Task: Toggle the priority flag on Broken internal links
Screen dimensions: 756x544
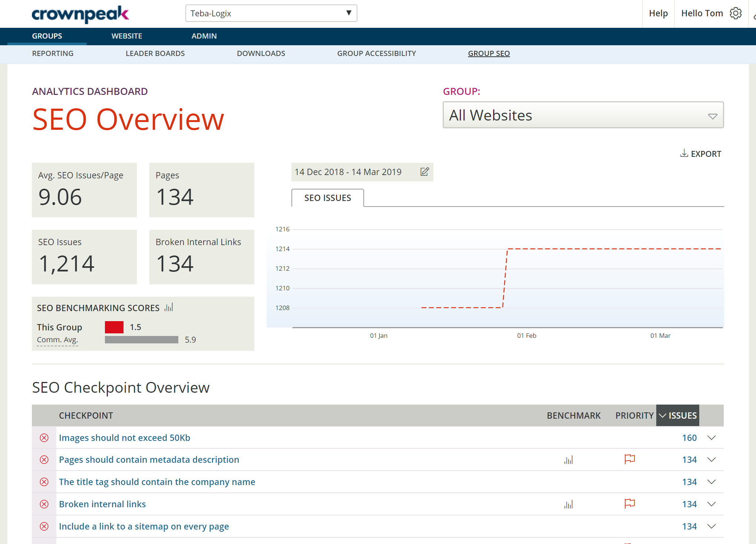Action: pyautogui.click(x=629, y=504)
